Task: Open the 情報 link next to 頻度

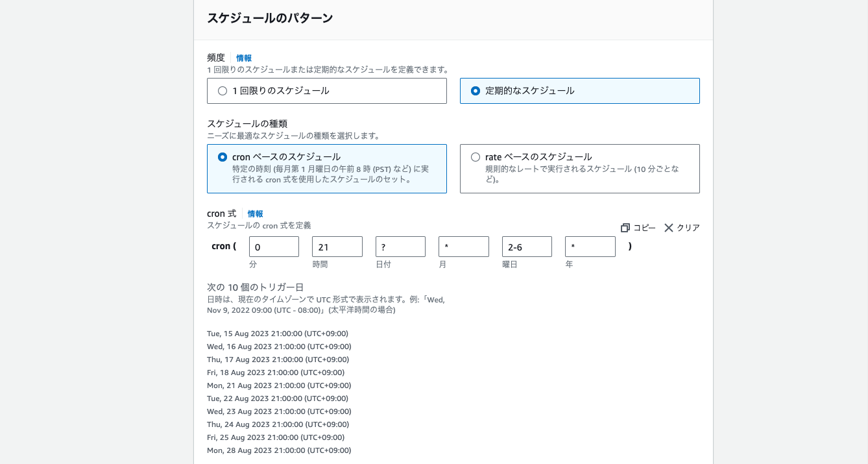Action: coord(244,58)
